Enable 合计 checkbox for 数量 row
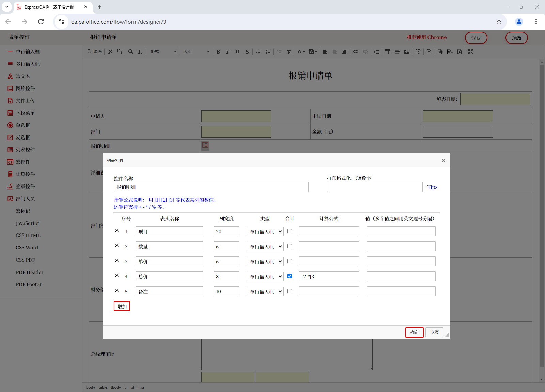The image size is (545, 392). [x=290, y=246]
